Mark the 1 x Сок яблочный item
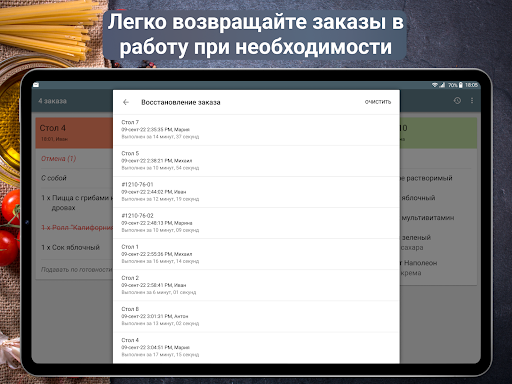 [x=70, y=247]
